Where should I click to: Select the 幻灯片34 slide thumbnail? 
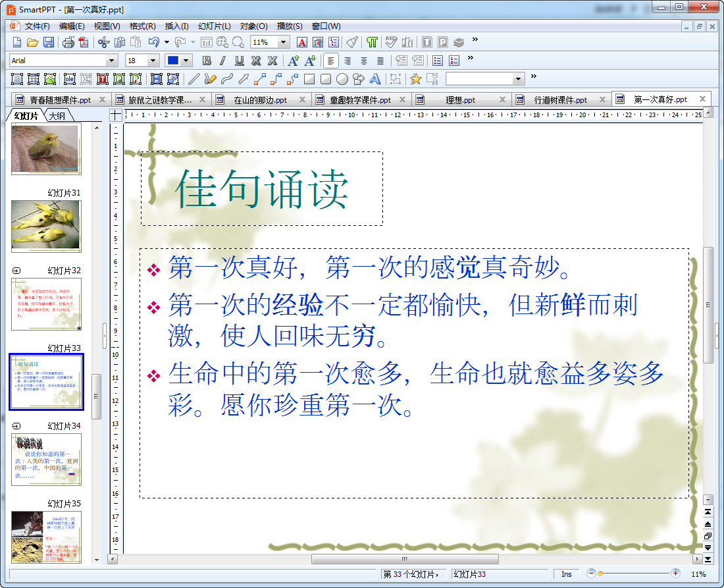tap(46, 459)
